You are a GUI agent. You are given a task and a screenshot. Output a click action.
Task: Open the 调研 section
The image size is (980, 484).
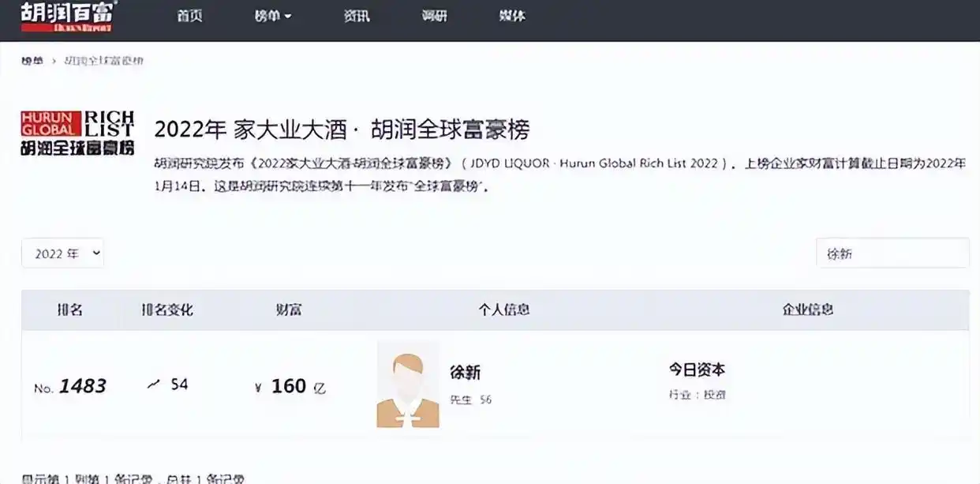(434, 15)
